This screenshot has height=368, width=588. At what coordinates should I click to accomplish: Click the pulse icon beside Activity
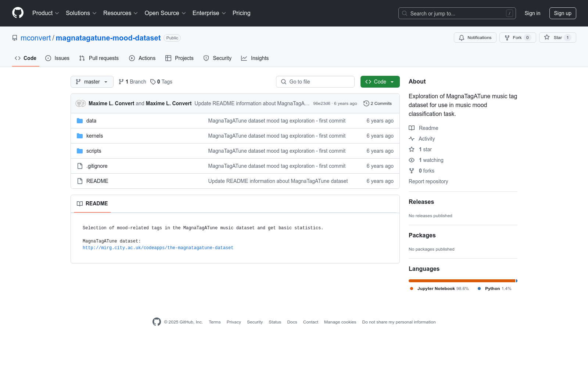pos(412,139)
